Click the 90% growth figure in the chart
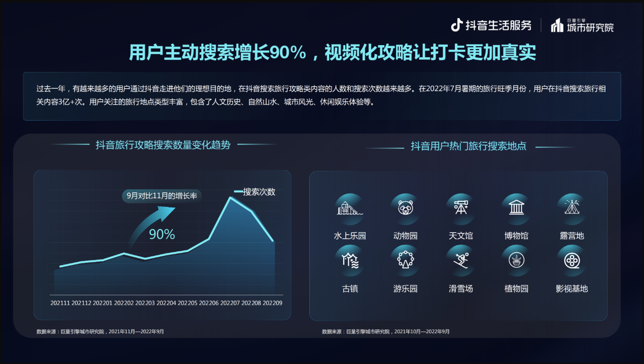 (162, 234)
